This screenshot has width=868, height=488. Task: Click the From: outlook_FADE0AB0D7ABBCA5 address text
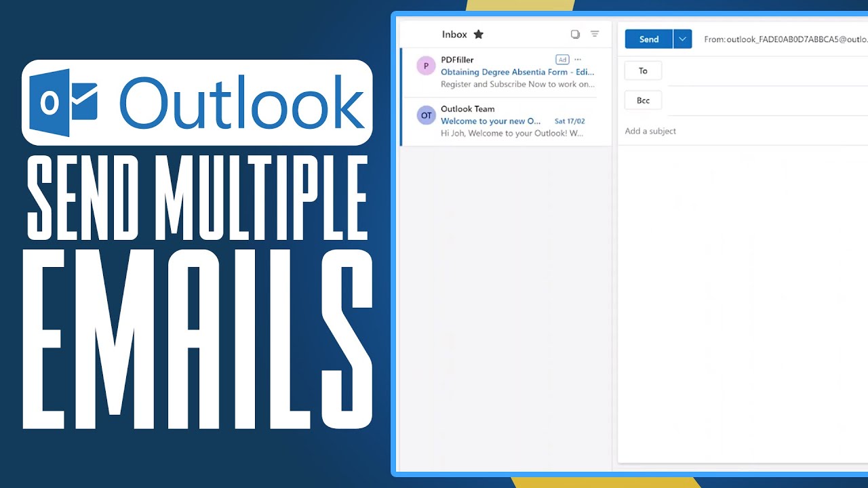tap(786, 39)
